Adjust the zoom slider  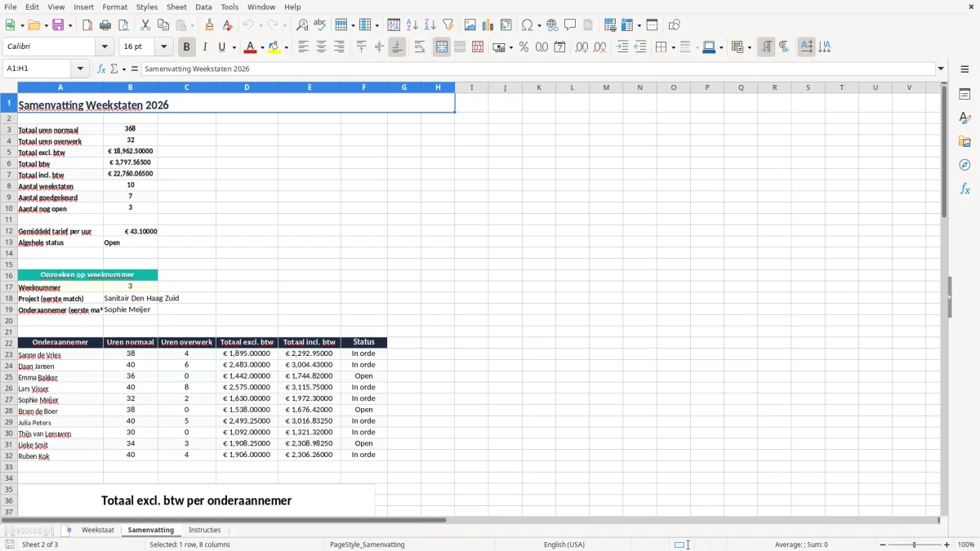tap(914, 544)
